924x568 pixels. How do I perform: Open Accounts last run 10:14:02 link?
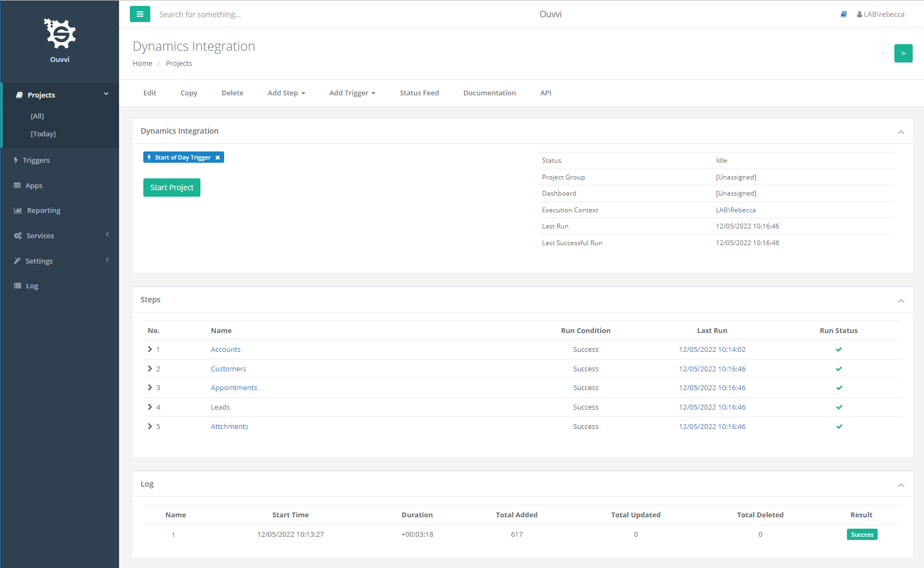[712, 349]
